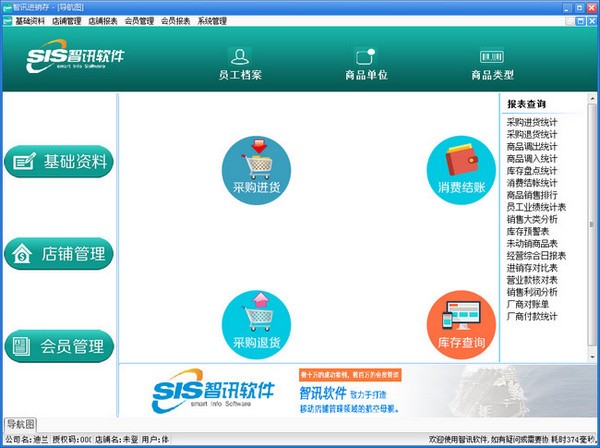Open the 厂商对账单 report

click(528, 304)
